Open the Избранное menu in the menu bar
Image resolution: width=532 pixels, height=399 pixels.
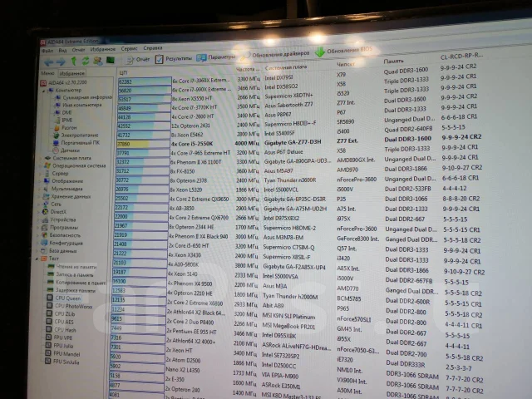pyautogui.click(x=103, y=49)
